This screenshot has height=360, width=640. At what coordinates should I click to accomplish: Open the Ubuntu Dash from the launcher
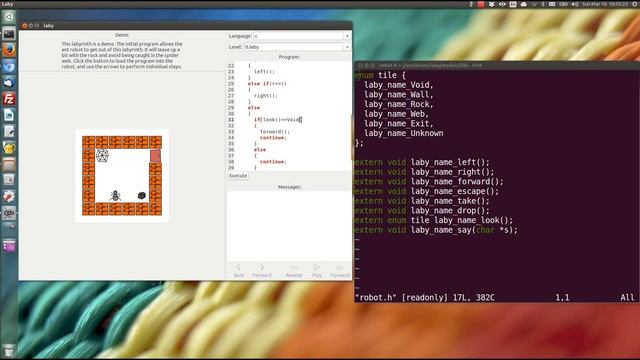click(9, 17)
